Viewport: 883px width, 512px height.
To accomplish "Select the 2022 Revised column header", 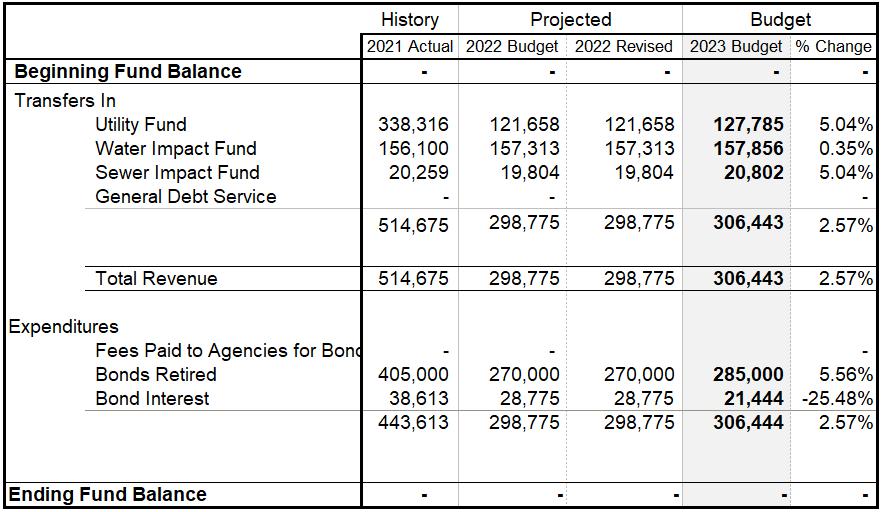I will [x=625, y=47].
